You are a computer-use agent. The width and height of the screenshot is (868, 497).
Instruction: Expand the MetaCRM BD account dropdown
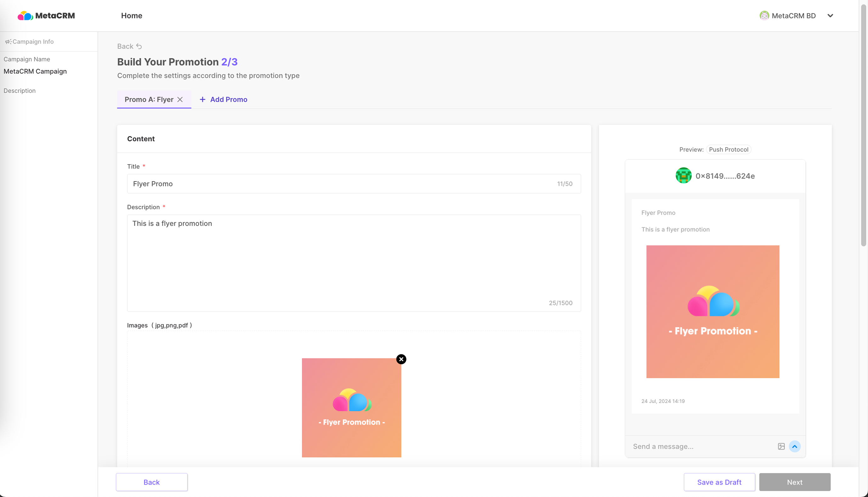[830, 16]
